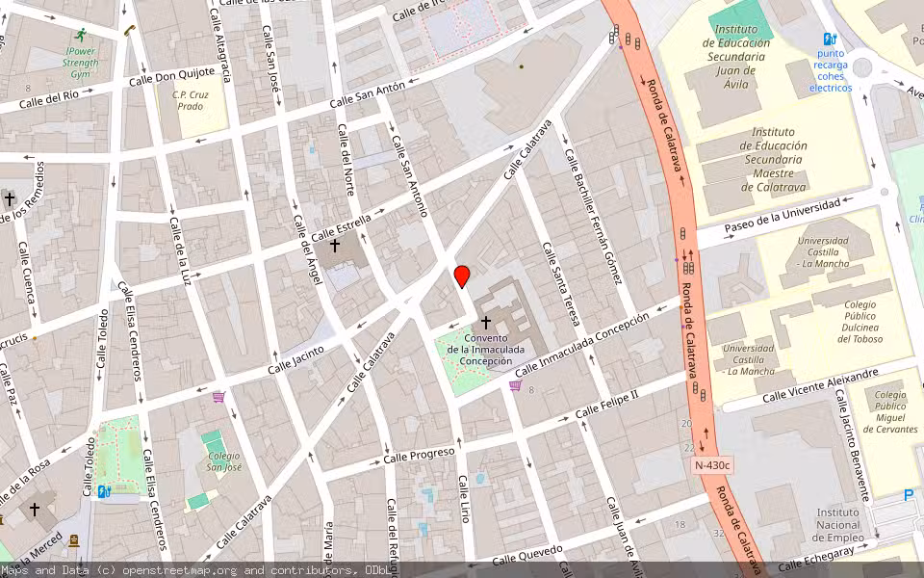Click 'Convento de la Inmaculada Concepción' label

pos(485,350)
